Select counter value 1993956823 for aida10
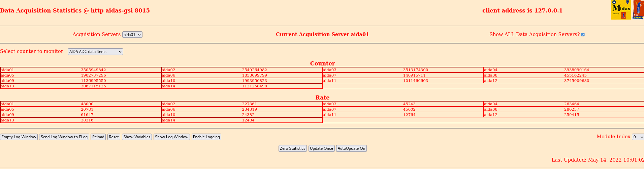The height and width of the screenshot is (169, 644). click(254, 81)
